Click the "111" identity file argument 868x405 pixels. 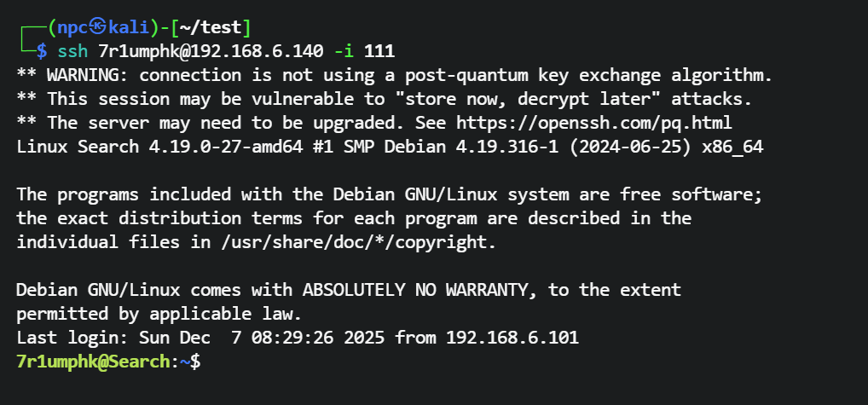tap(379, 51)
